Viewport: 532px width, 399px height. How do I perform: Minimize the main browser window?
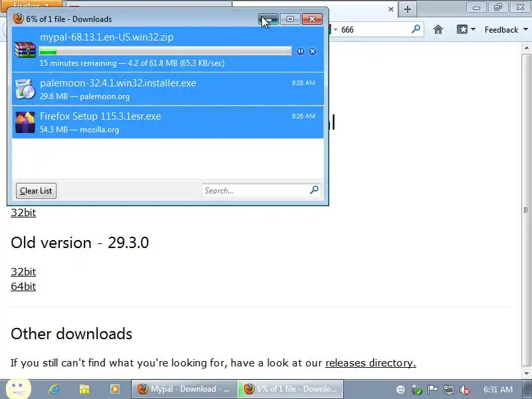(x=476, y=7)
